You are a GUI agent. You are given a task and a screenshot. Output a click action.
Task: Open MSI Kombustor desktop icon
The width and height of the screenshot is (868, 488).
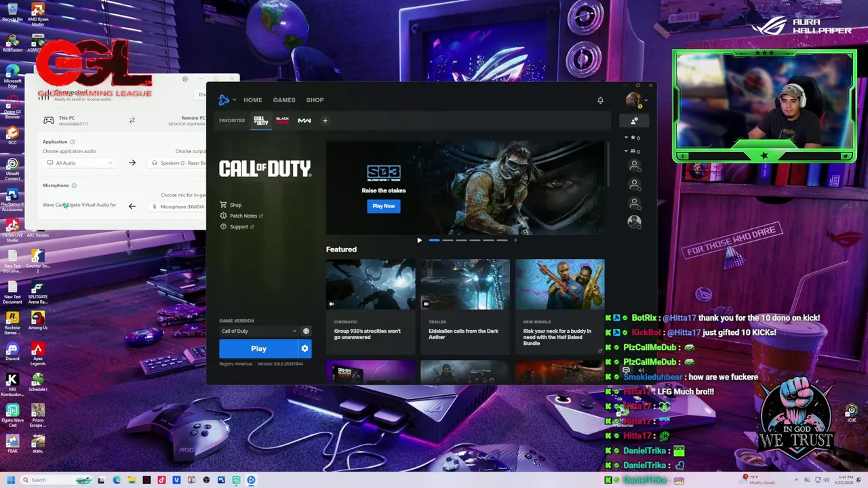coord(12,384)
